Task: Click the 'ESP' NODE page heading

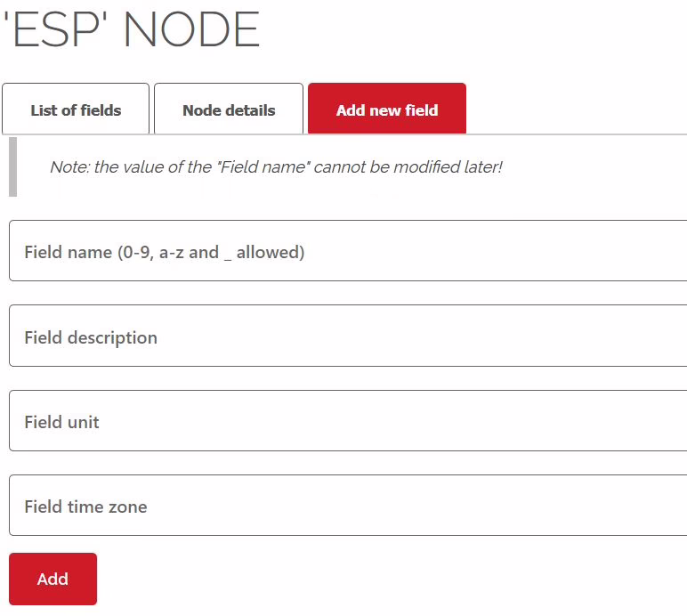Action: pos(132,29)
